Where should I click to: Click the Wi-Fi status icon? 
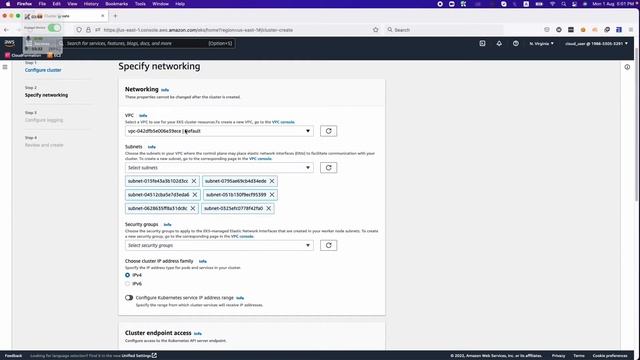click(x=553, y=4)
